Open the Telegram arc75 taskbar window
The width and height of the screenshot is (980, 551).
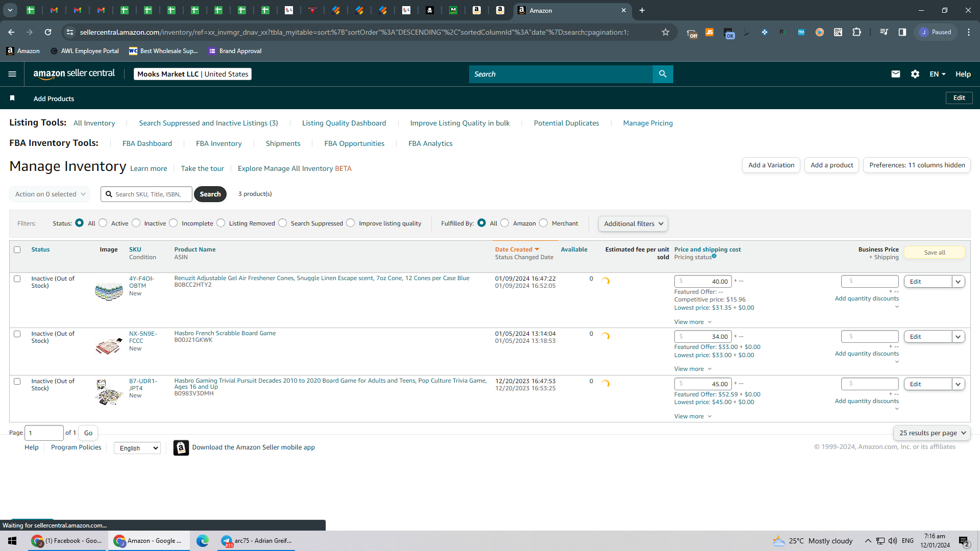[257, 541]
